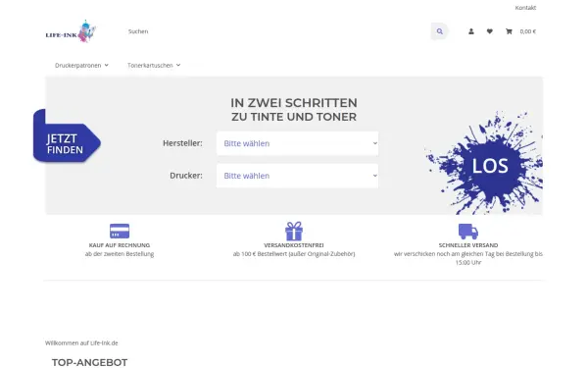
Task: Click the Drucker label
Action: (x=186, y=176)
